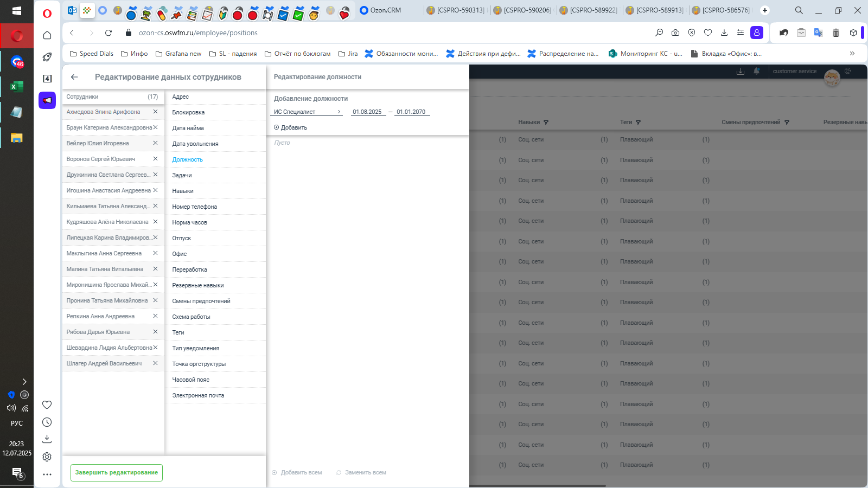
Task: Select the Навыки attribute in list
Action: coord(215,191)
